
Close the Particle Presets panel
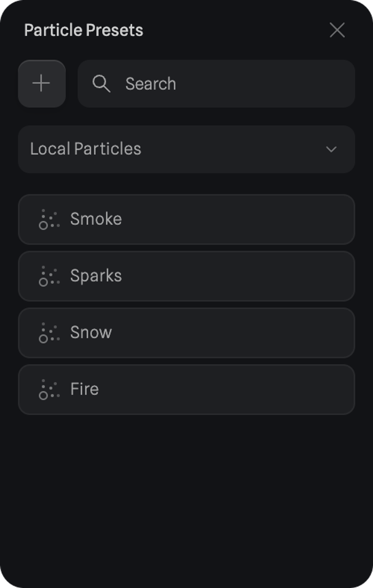pyautogui.click(x=337, y=30)
